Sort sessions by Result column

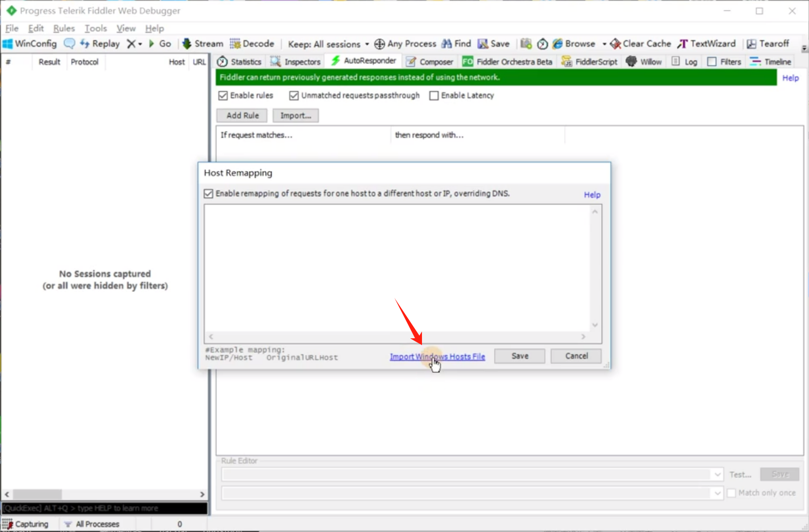coord(49,62)
